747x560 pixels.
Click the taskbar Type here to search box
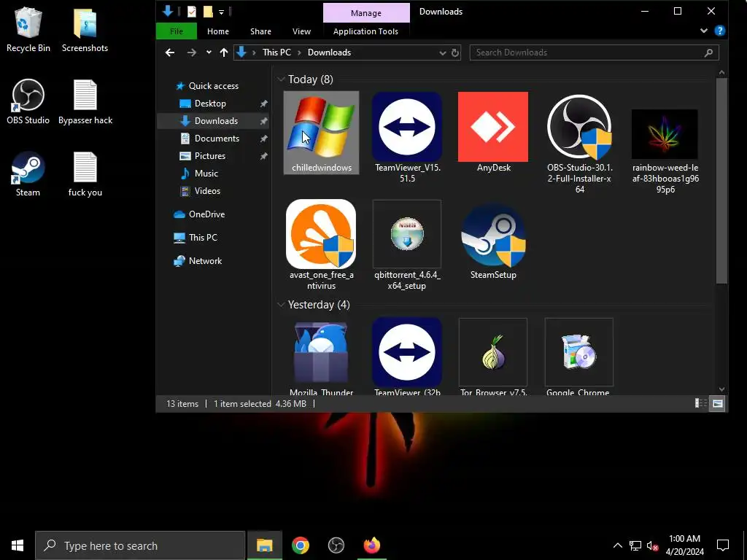click(x=141, y=545)
